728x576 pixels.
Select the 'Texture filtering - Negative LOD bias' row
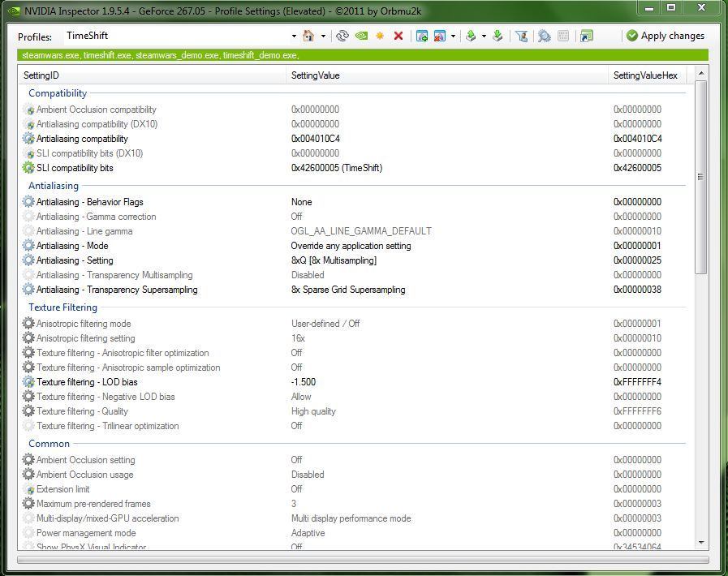[353, 397]
